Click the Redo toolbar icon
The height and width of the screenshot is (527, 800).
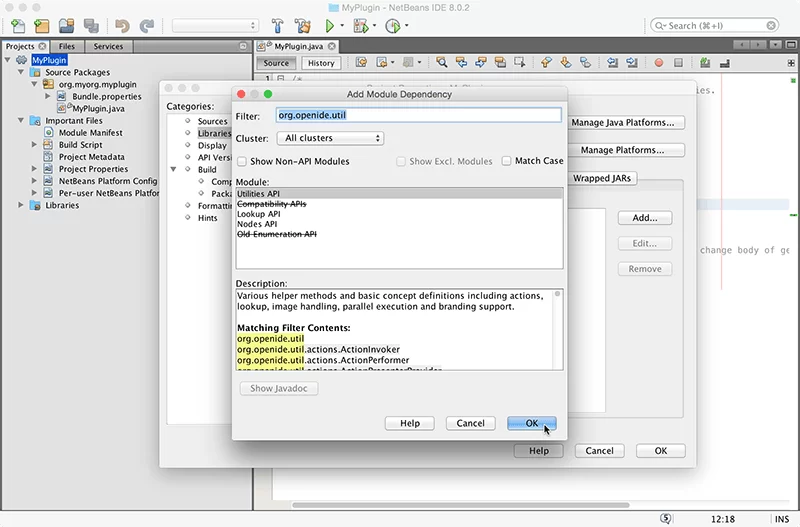(147, 26)
